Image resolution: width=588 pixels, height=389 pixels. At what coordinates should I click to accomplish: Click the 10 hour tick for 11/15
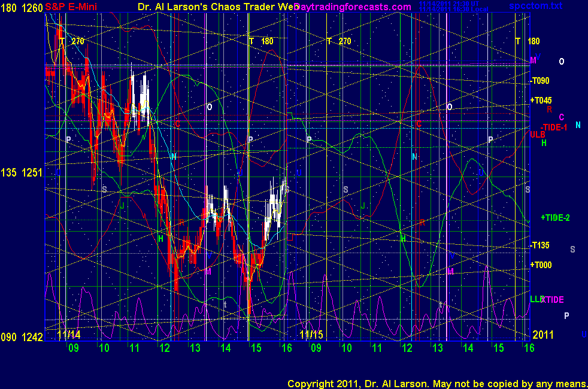(x=346, y=348)
